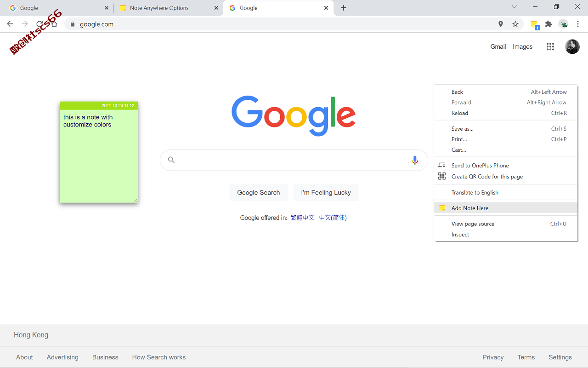Click the location pin icon in address bar
Image resolution: width=588 pixels, height=368 pixels.
click(x=501, y=24)
